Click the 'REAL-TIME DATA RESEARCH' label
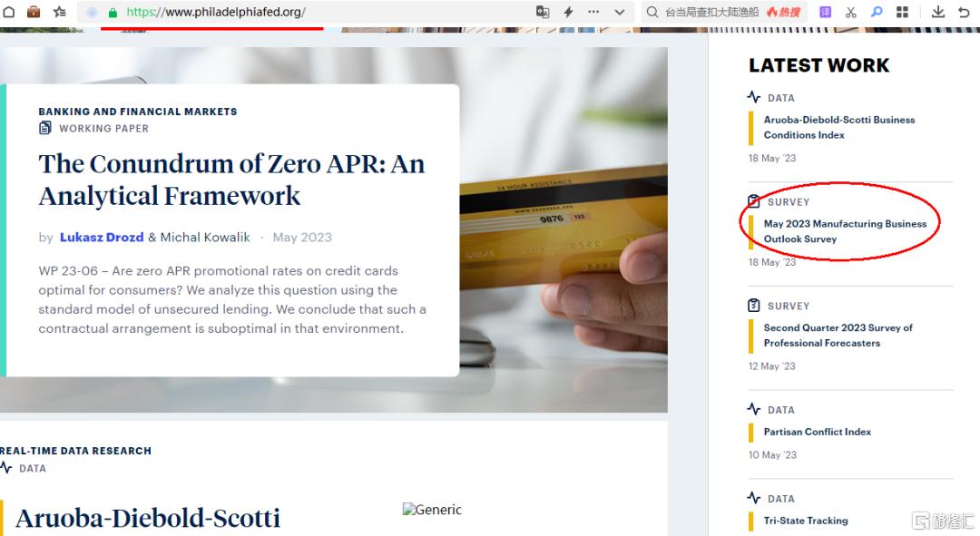Screen dimensions: 980x536 (75, 451)
